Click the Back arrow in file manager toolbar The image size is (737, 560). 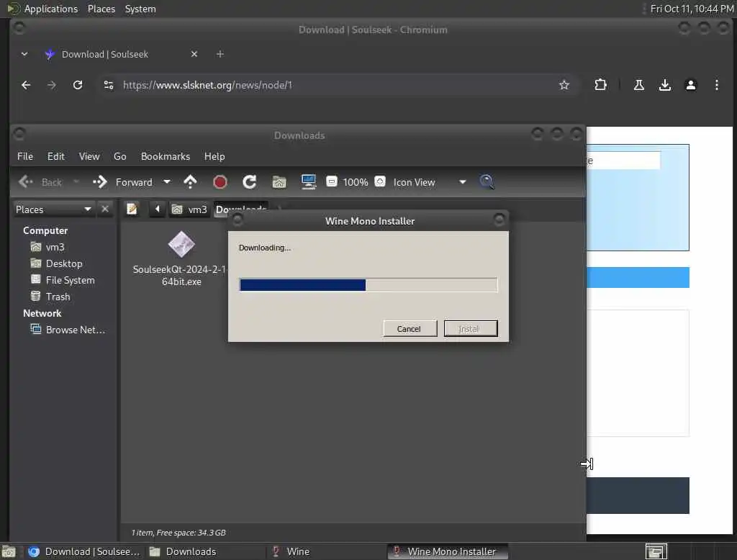[x=27, y=182]
